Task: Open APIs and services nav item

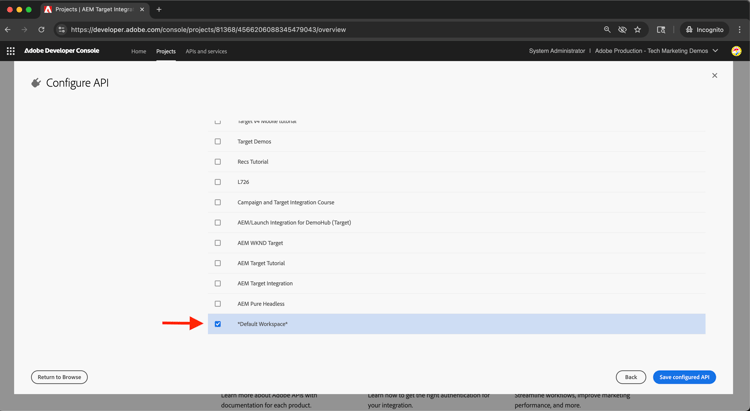Action: tap(206, 51)
